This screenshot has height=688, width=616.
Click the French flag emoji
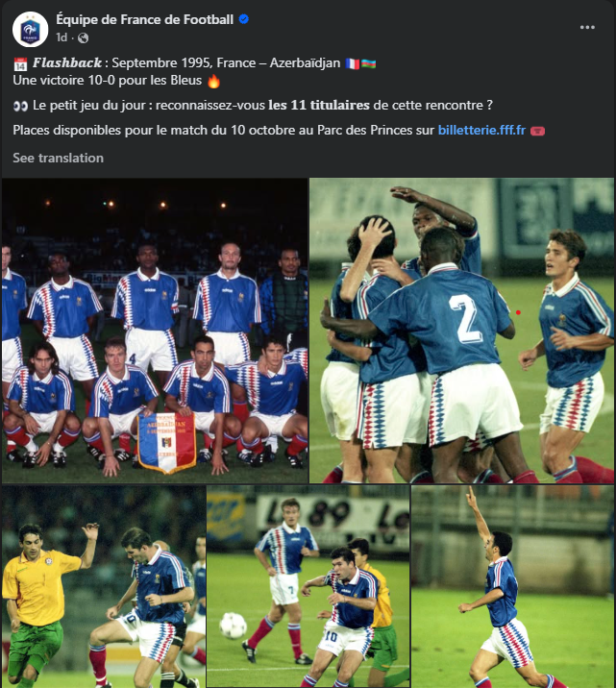coord(354,63)
